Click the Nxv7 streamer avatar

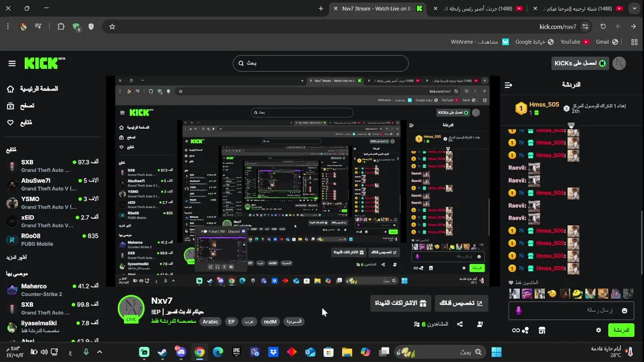tap(131, 308)
